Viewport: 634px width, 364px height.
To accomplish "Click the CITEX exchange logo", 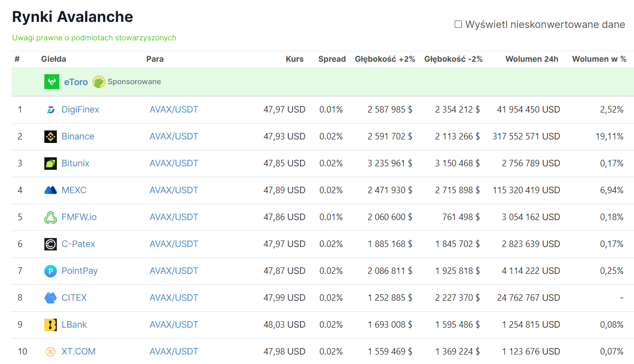I will click(50, 298).
